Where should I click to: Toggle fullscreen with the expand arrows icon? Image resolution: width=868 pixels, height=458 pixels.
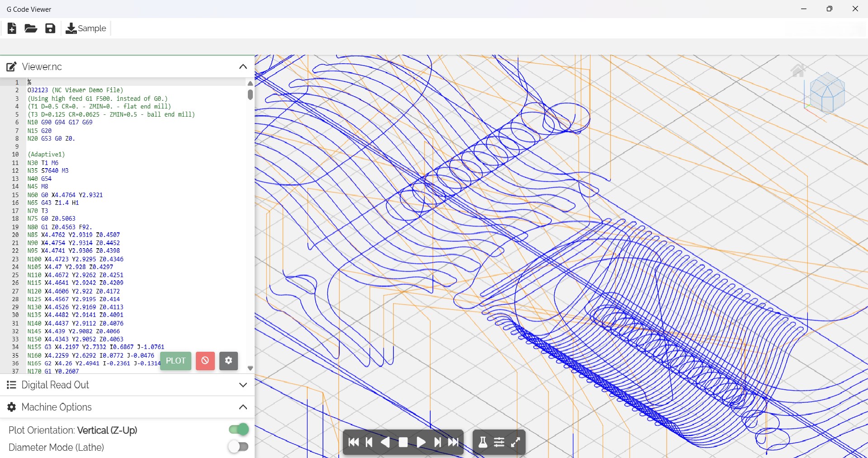pos(516,442)
